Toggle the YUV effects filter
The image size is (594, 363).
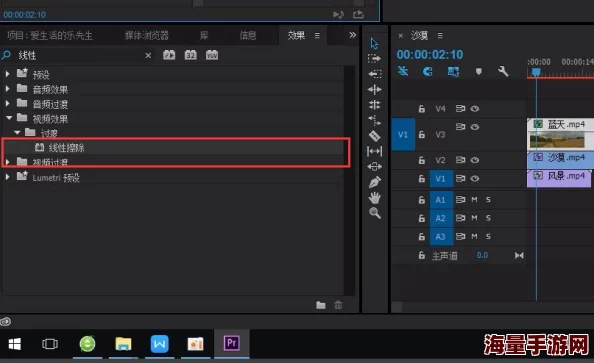tap(212, 55)
